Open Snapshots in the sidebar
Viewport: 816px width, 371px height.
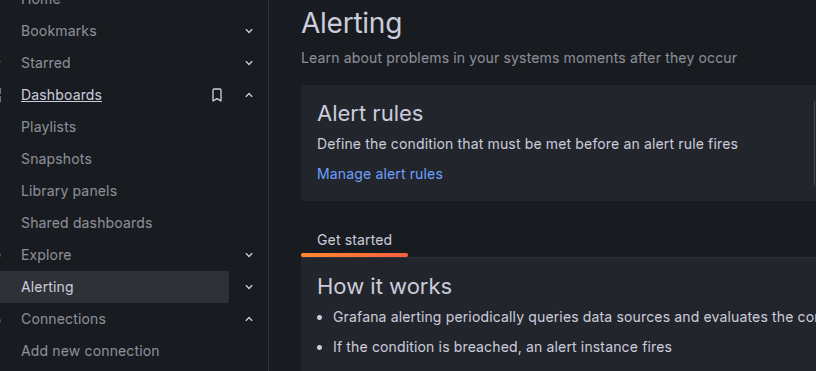point(56,159)
